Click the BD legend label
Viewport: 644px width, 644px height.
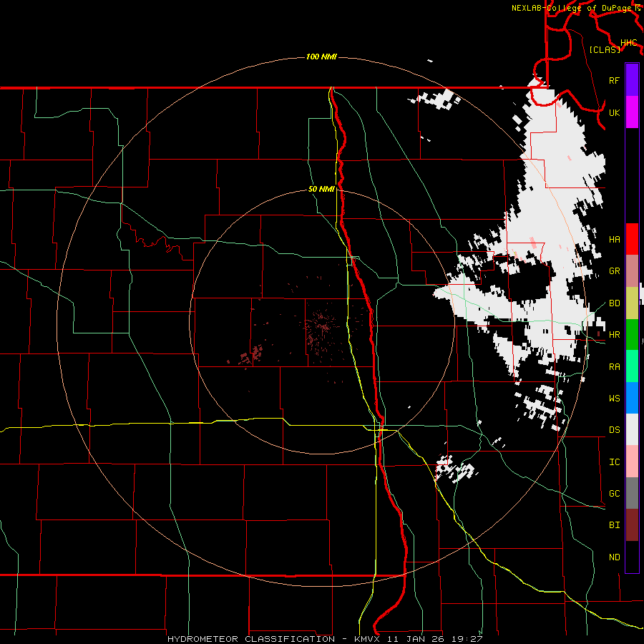614,303
